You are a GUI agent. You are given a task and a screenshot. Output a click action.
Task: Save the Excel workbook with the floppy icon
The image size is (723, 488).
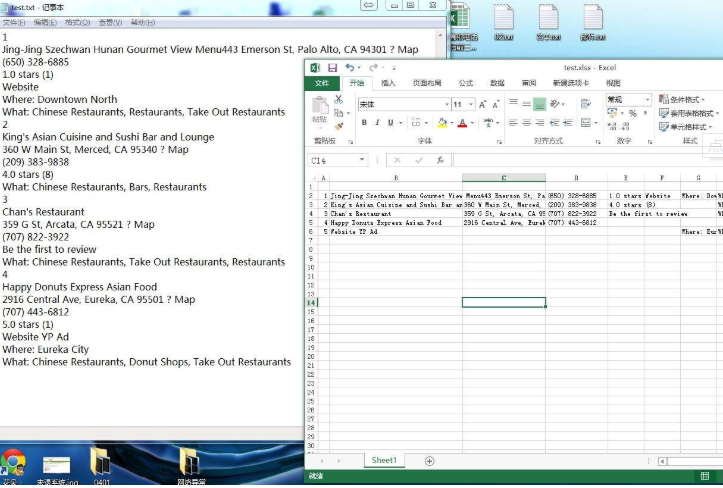pyautogui.click(x=332, y=68)
